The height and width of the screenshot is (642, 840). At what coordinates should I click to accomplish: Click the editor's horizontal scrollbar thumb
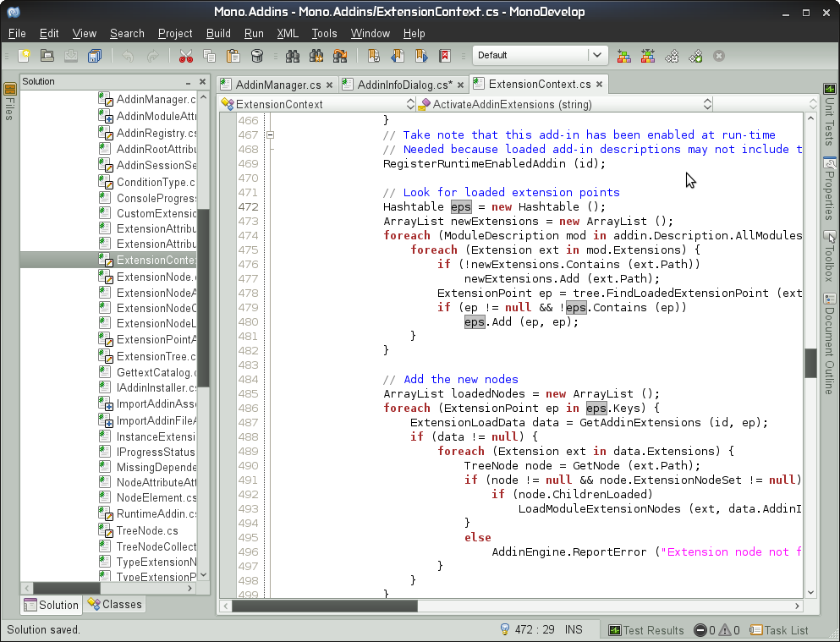point(325,606)
